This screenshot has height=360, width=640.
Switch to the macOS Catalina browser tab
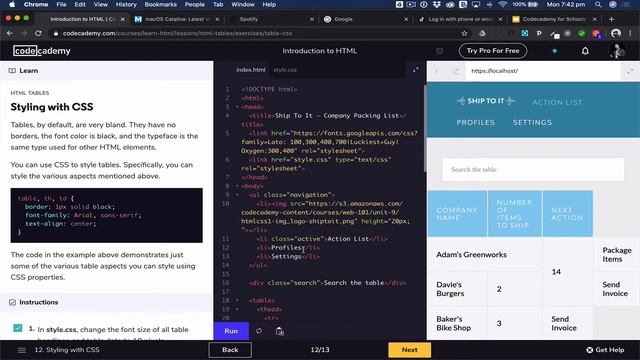[178, 19]
